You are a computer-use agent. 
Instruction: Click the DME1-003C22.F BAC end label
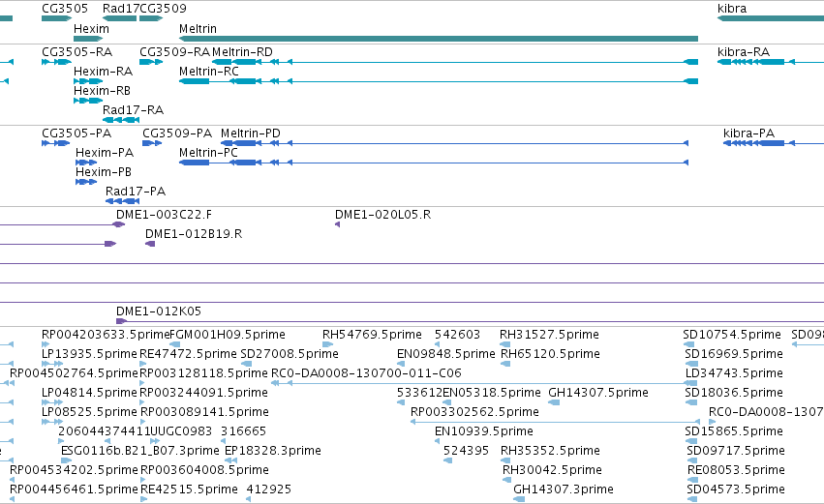click(164, 215)
